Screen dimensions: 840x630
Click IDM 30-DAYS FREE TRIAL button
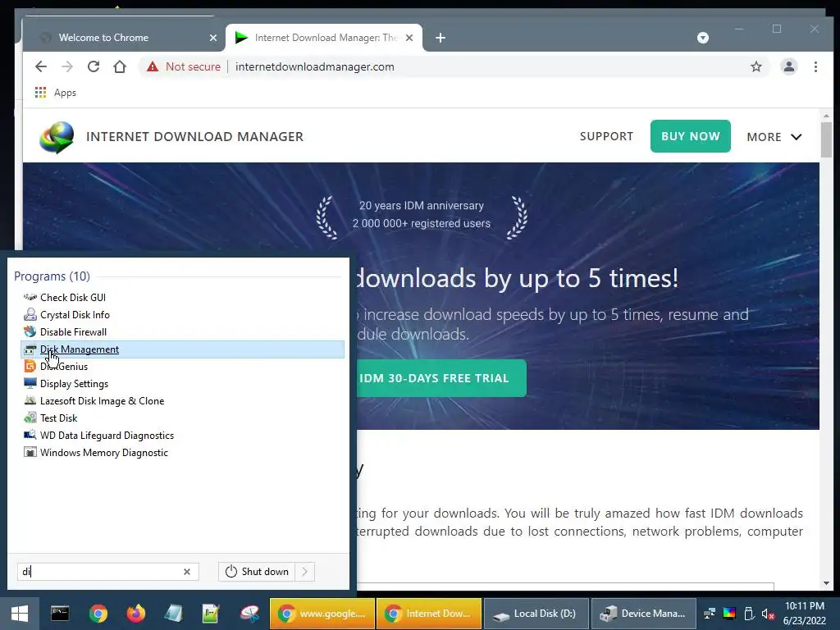(x=441, y=378)
